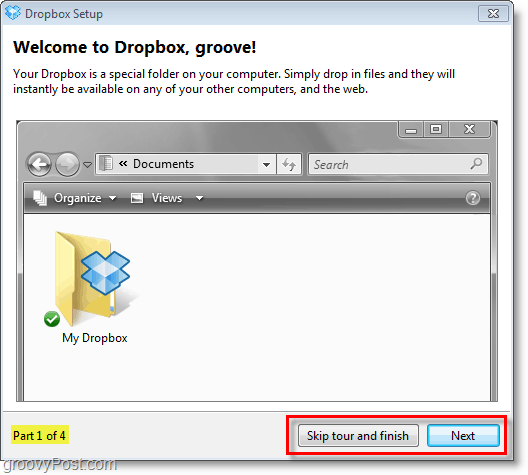This screenshot has width=528, height=475.
Task: Expand the Documents address bar dropdown
Action: (x=266, y=165)
